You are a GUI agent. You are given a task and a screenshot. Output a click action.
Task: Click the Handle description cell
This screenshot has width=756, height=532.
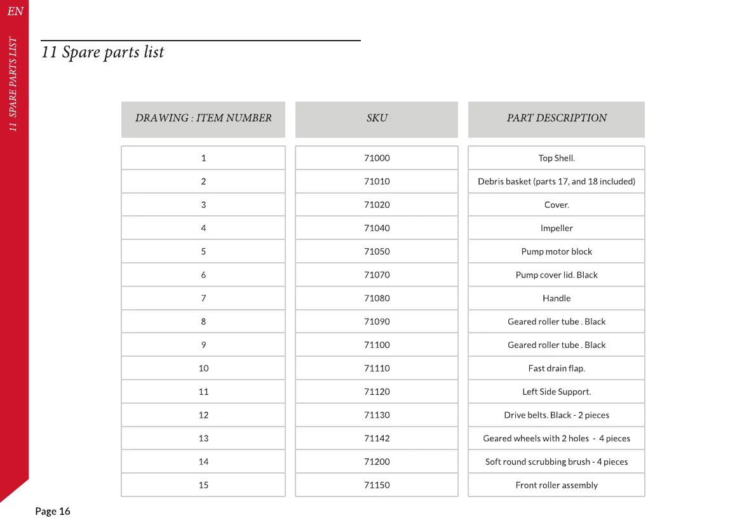click(x=557, y=298)
